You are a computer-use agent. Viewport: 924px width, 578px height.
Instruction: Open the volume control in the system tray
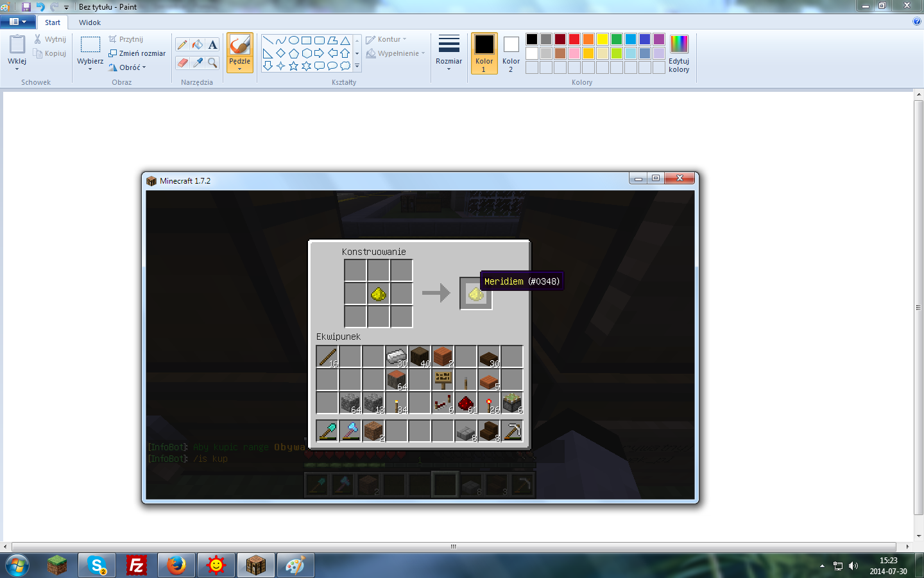(x=853, y=566)
